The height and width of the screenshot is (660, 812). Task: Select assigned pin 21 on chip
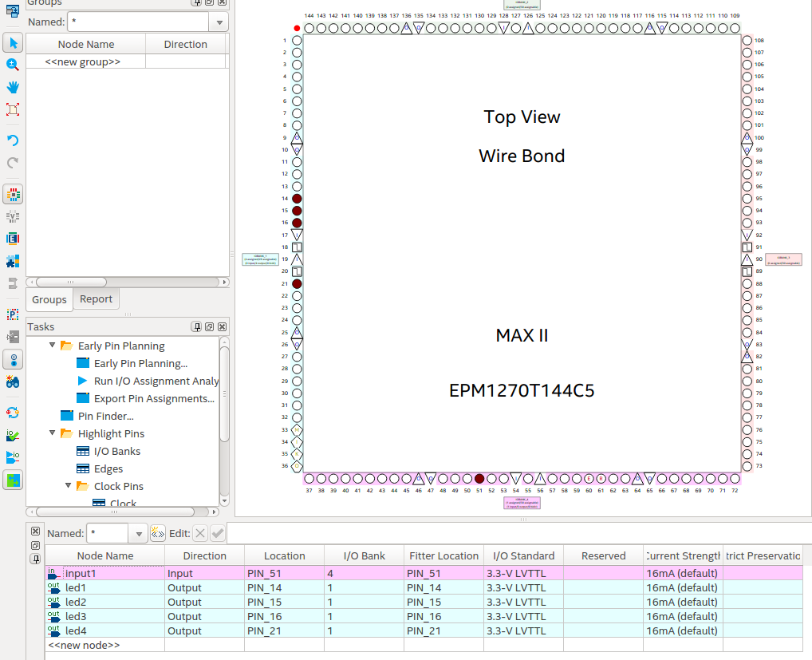point(297,284)
